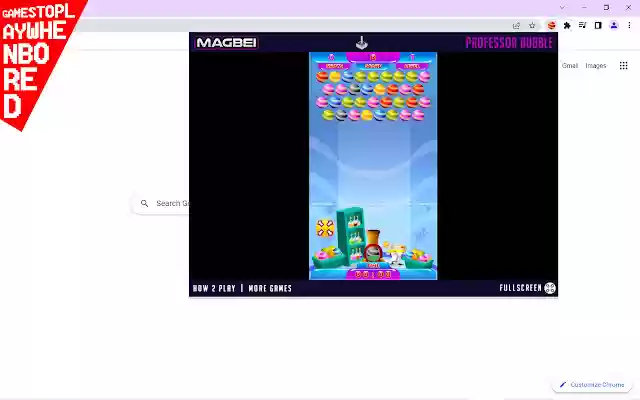Open the Chrome three-dot menu
The height and width of the screenshot is (400, 640).
click(x=629, y=25)
